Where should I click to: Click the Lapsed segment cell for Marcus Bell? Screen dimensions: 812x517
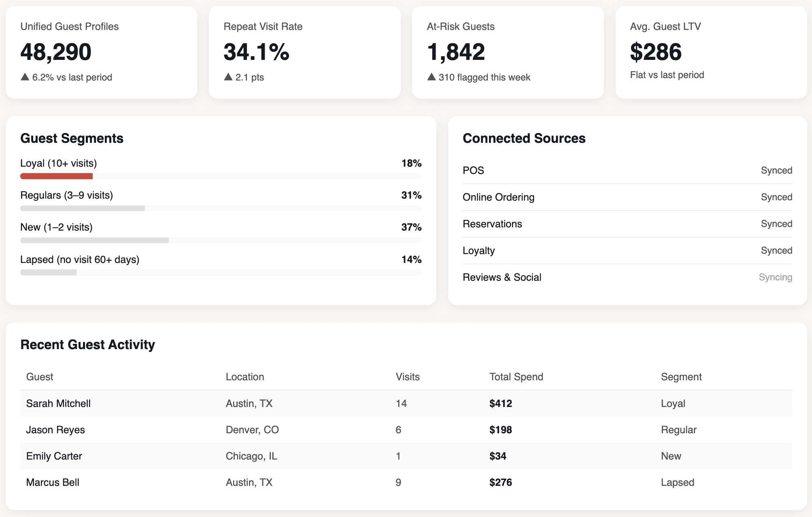[x=678, y=482]
